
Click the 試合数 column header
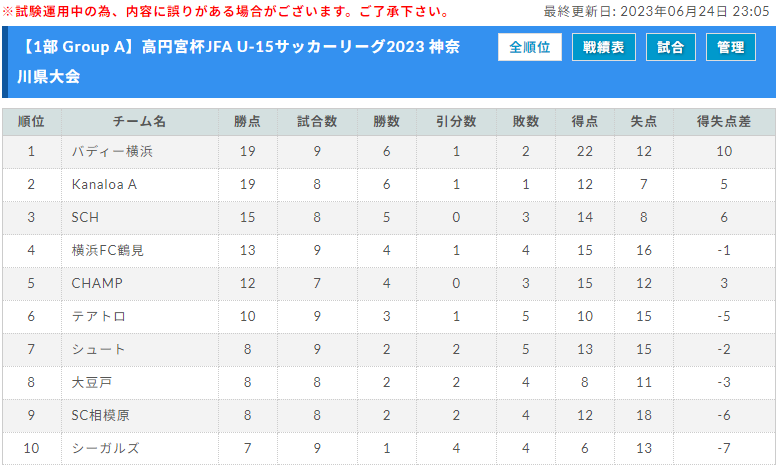[x=317, y=122]
